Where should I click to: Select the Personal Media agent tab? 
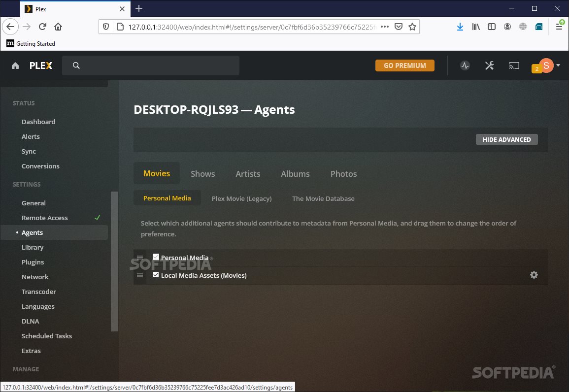click(x=167, y=198)
